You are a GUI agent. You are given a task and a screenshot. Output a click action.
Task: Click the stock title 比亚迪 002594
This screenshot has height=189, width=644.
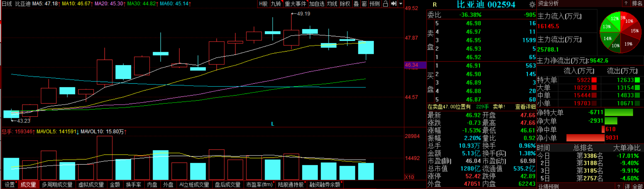486,4
